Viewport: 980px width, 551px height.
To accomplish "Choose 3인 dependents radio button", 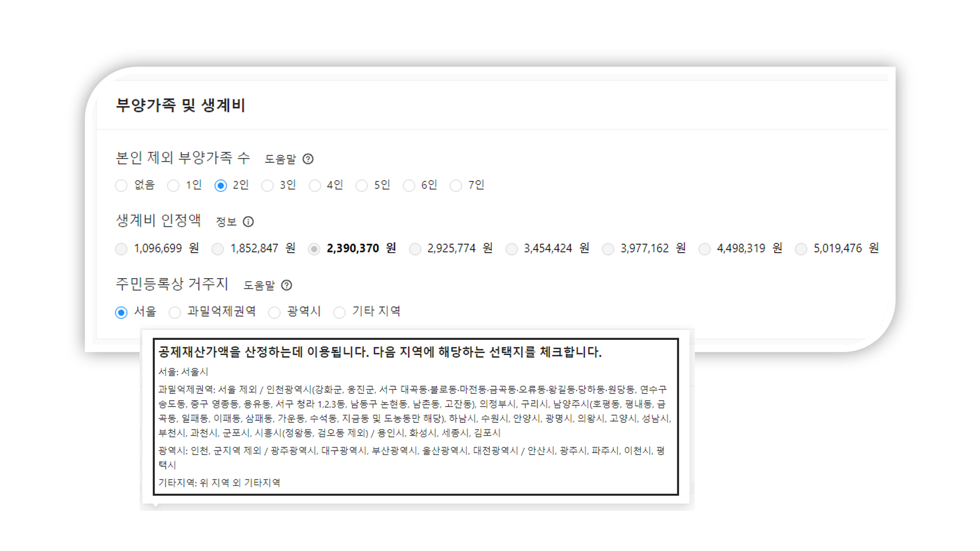I will point(267,186).
